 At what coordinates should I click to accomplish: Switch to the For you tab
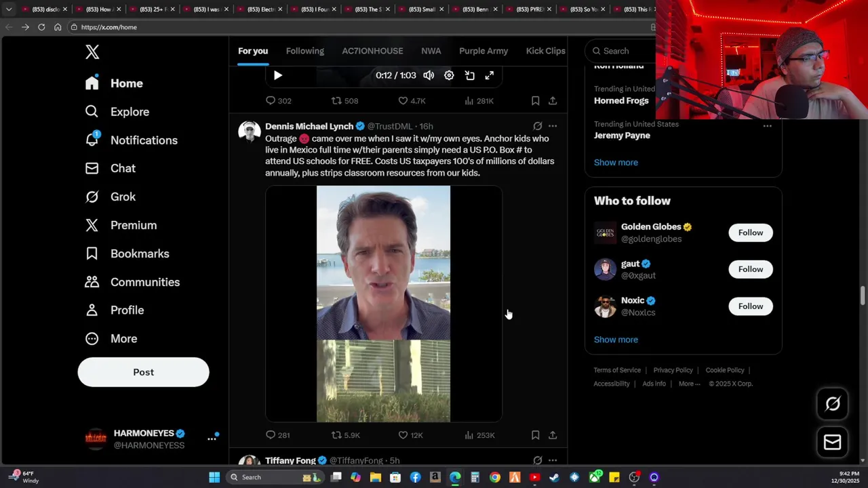[x=253, y=51]
